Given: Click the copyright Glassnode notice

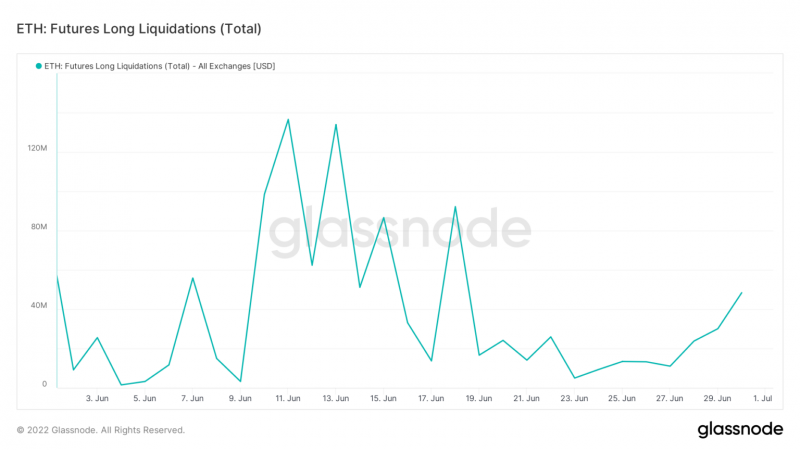Looking at the screenshot, I should [x=101, y=430].
